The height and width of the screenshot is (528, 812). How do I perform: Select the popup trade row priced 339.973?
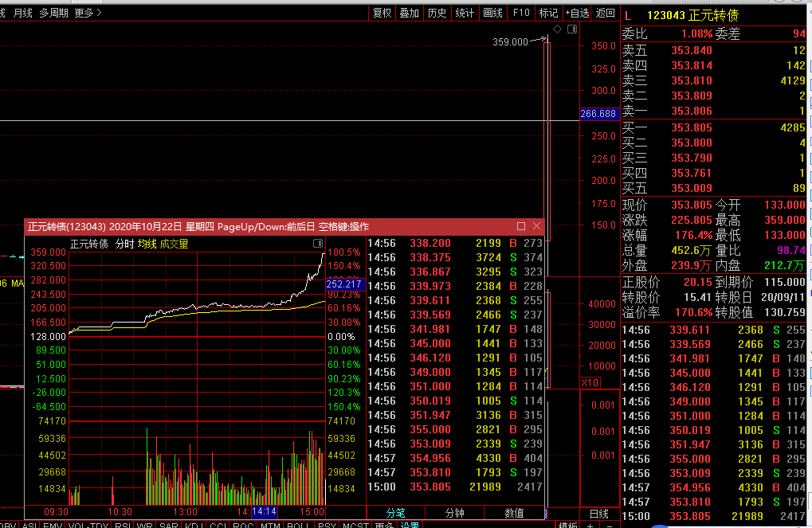455,286
